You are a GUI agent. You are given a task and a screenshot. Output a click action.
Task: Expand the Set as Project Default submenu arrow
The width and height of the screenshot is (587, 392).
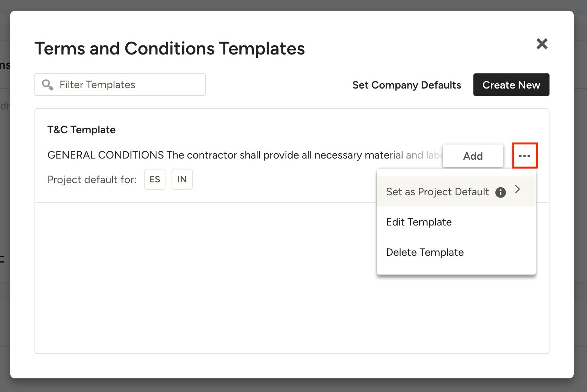(518, 190)
